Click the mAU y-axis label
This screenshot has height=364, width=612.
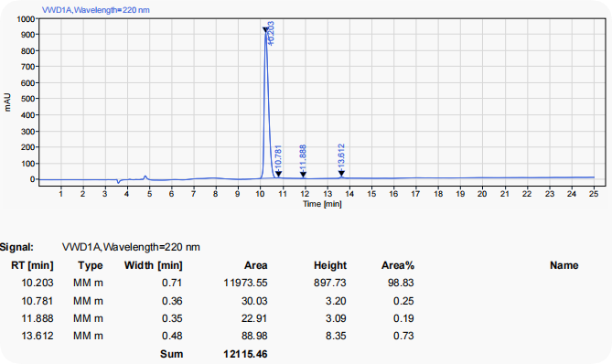[x=7, y=102]
